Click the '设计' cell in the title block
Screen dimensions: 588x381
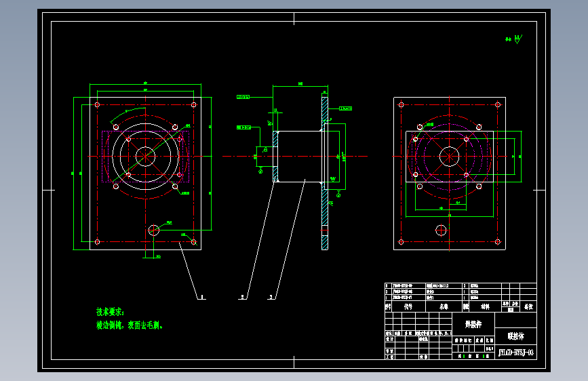coord(389,339)
